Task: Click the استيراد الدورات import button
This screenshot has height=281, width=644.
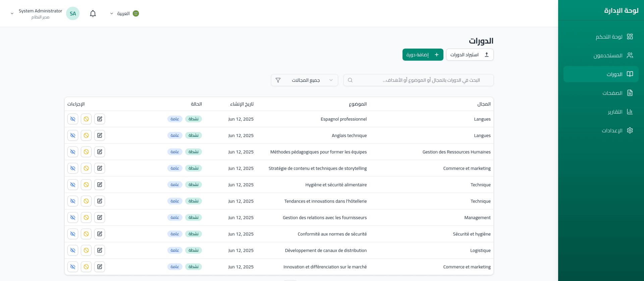Action: [470, 55]
